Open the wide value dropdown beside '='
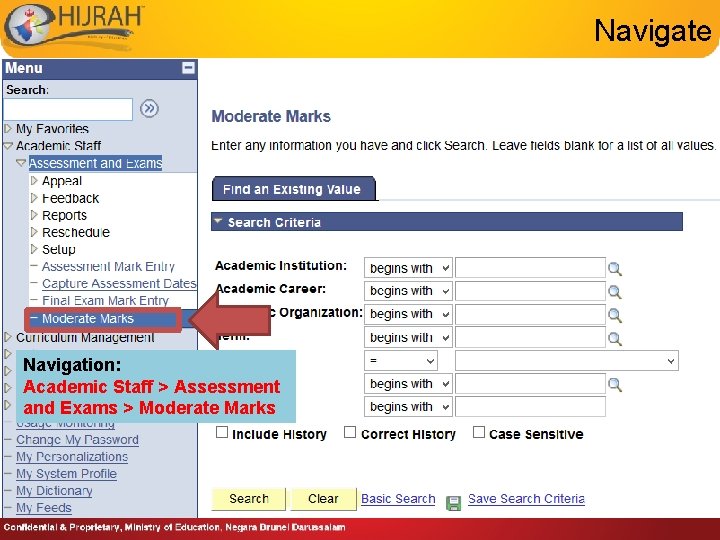Viewport: 720px width, 540px height. click(567, 360)
